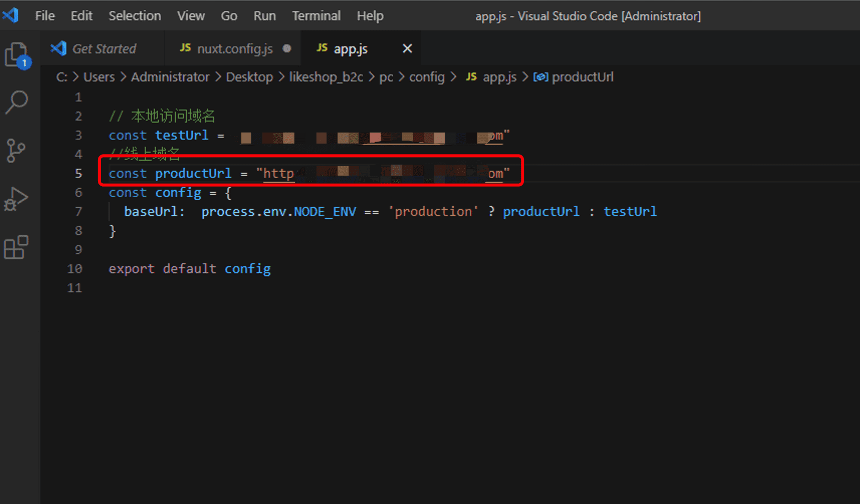Click the 'production' string literal

click(x=433, y=212)
